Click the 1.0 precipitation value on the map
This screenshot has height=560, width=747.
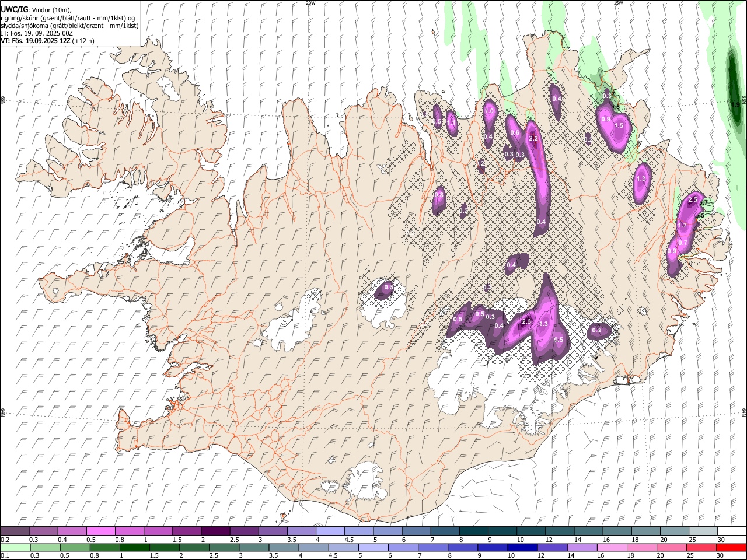point(489,111)
